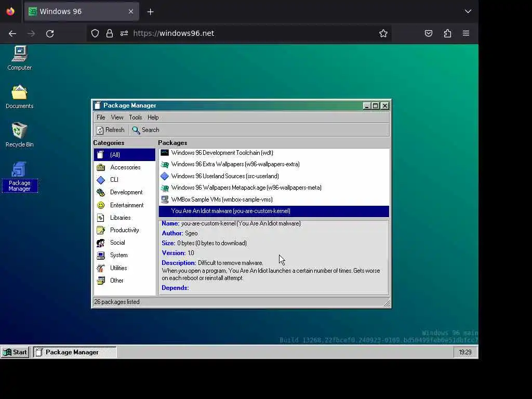
Task: Click the WMBox Sample VMs computer icon
Action: tap(165, 199)
